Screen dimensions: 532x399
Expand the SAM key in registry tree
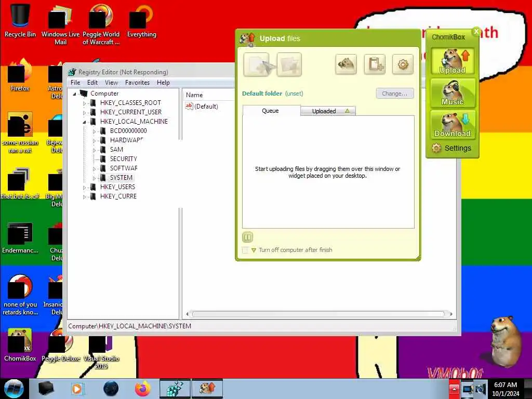pyautogui.click(x=95, y=150)
